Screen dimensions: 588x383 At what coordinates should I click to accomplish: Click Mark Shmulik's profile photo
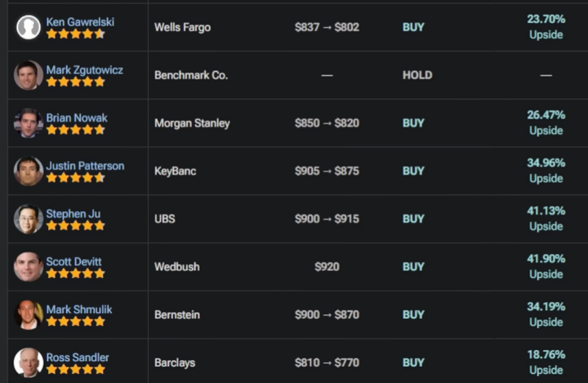click(x=28, y=314)
